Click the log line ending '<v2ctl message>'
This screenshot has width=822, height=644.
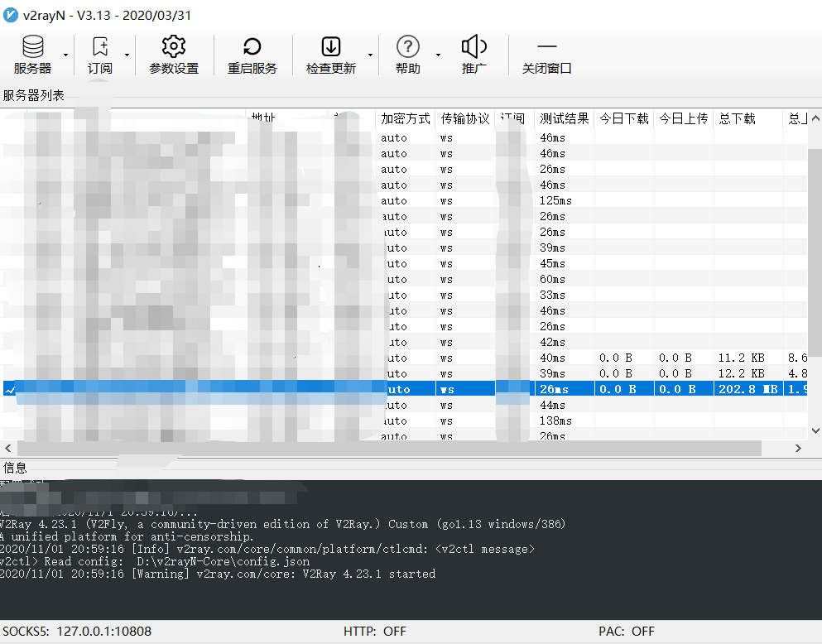click(267, 549)
